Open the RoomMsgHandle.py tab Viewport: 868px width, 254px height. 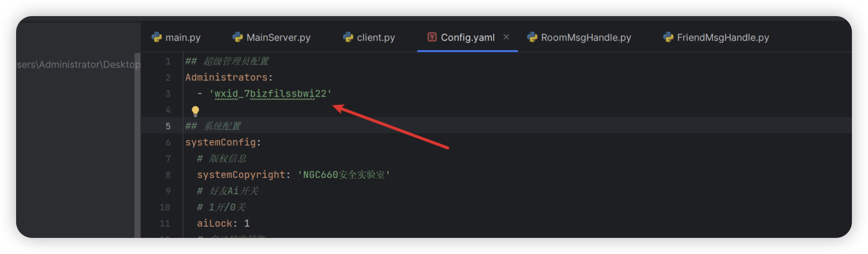pos(579,38)
